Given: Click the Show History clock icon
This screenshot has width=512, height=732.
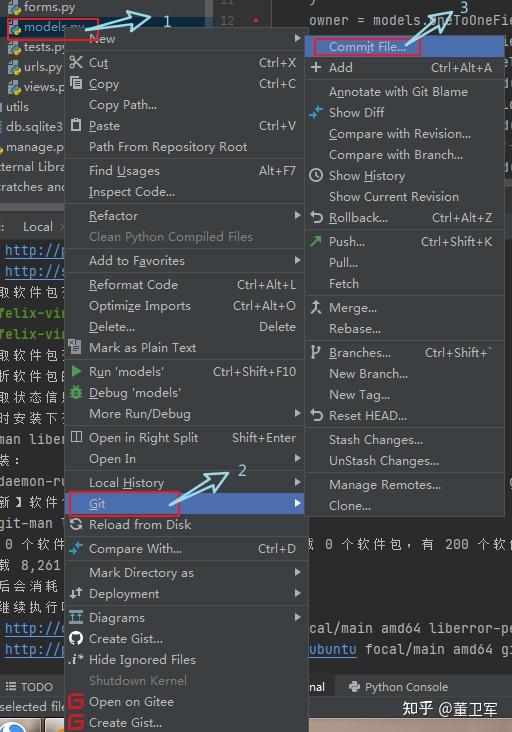Looking at the screenshot, I should tap(316, 176).
